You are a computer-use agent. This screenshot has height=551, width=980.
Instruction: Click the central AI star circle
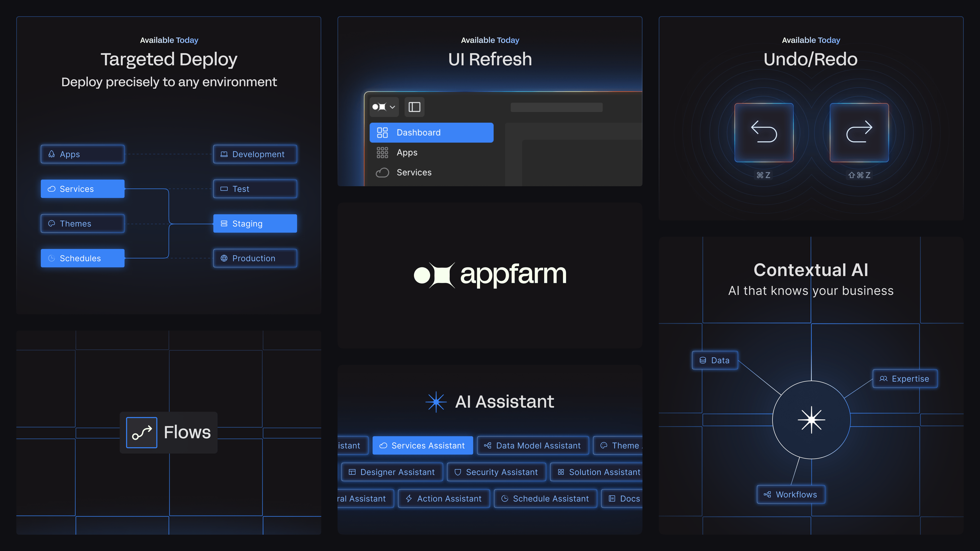[811, 420]
